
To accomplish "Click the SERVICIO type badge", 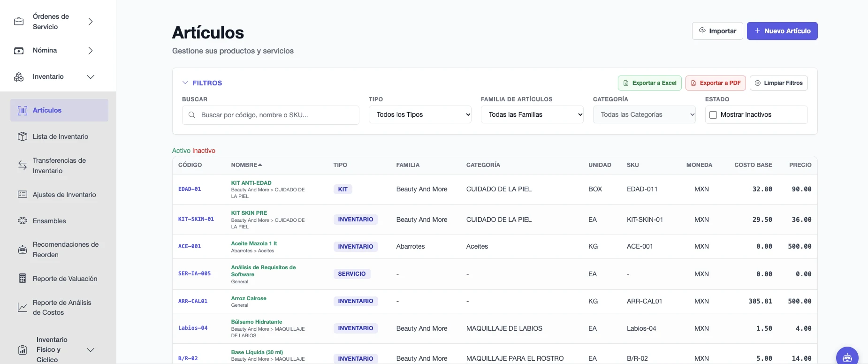I will [352, 274].
